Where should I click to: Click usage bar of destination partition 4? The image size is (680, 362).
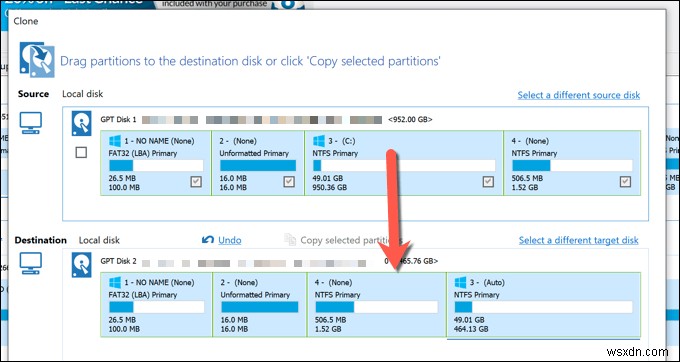376,307
